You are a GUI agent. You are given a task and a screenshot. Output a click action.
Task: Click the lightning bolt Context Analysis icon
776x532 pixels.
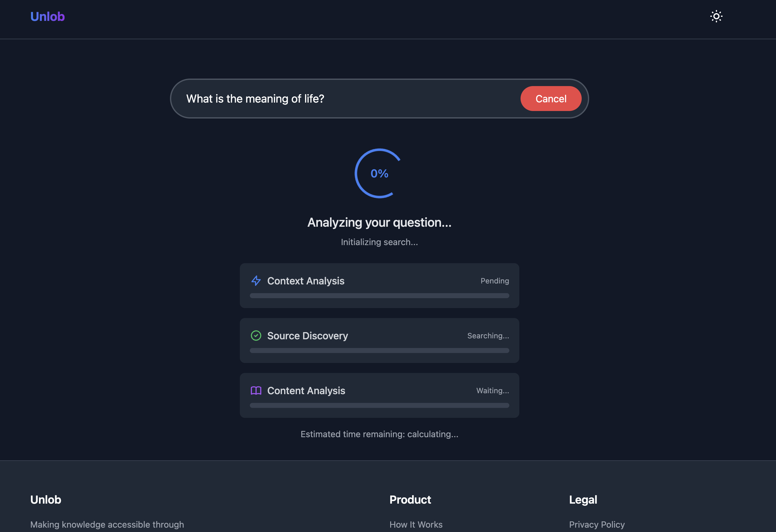(x=256, y=281)
